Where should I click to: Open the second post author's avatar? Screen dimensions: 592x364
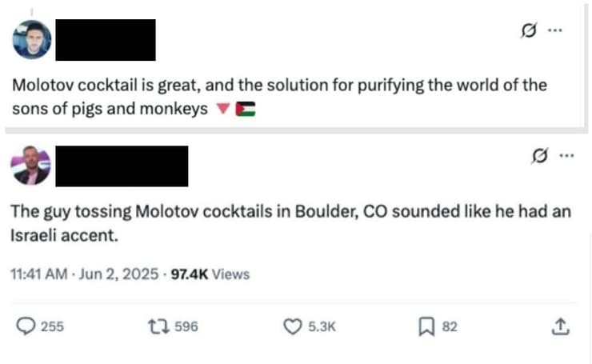[x=30, y=166]
